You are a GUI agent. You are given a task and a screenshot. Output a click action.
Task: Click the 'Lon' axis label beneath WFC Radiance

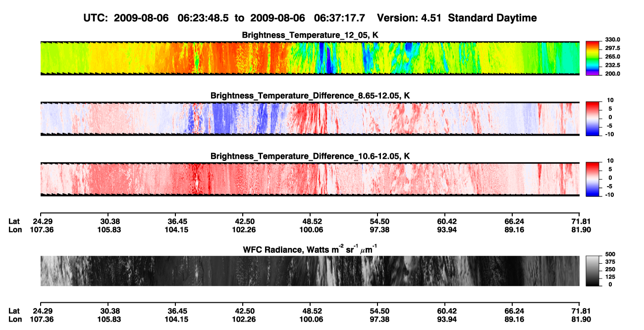click(15, 319)
